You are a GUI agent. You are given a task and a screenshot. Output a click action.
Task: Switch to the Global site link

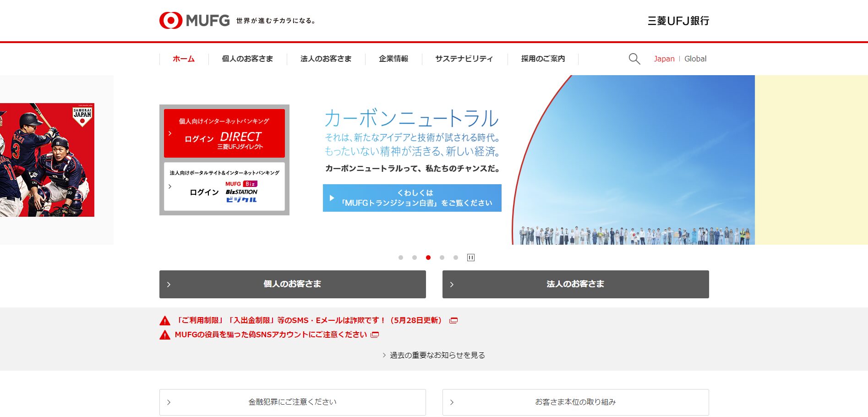695,59
